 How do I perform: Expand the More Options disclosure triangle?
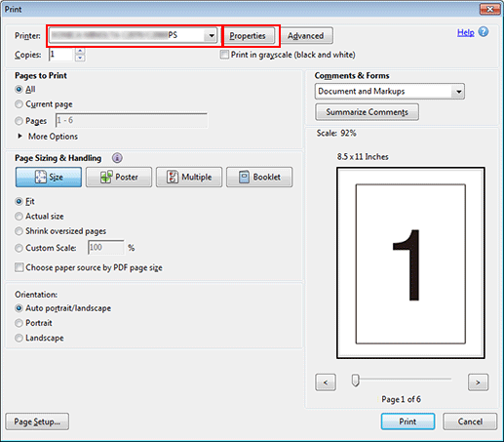pos(20,136)
